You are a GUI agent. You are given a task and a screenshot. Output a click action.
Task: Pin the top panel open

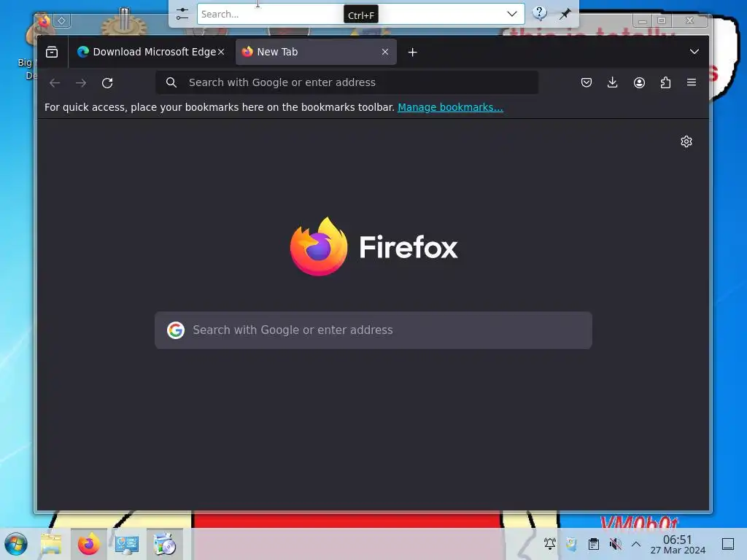tap(565, 14)
